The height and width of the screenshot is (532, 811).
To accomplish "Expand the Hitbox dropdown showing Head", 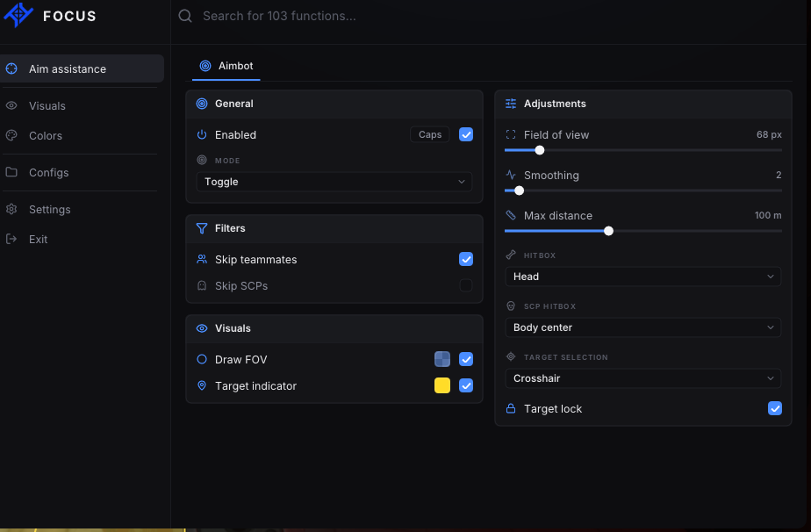I will (x=642, y=277).
